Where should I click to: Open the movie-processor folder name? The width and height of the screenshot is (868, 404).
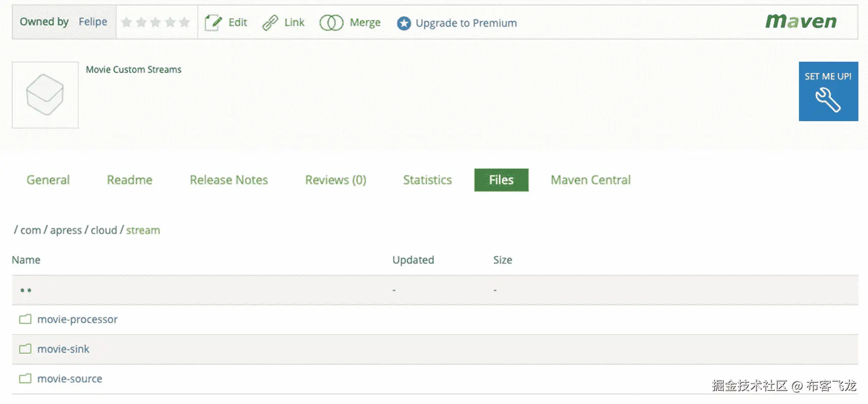click(78, 319)
